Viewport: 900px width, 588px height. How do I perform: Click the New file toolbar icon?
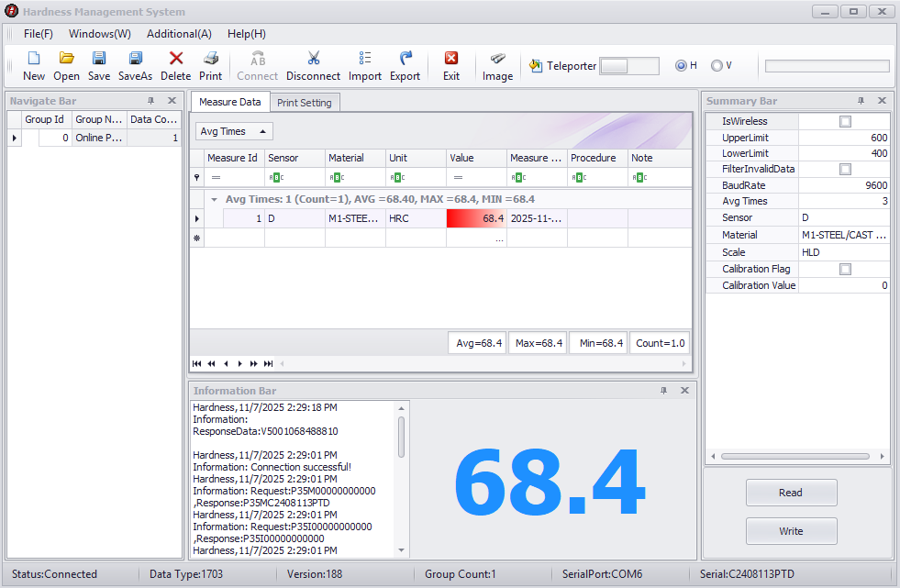click(34, 59)
